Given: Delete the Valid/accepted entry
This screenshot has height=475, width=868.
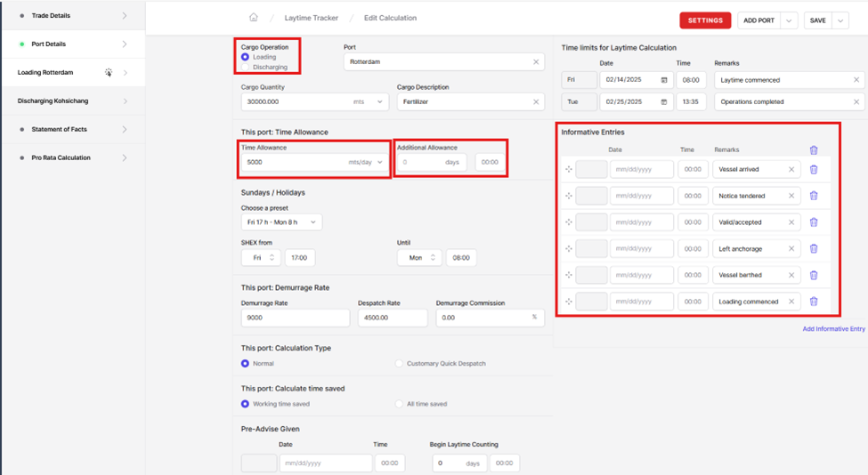Looking at the screenshot, I should coord(814,222).
